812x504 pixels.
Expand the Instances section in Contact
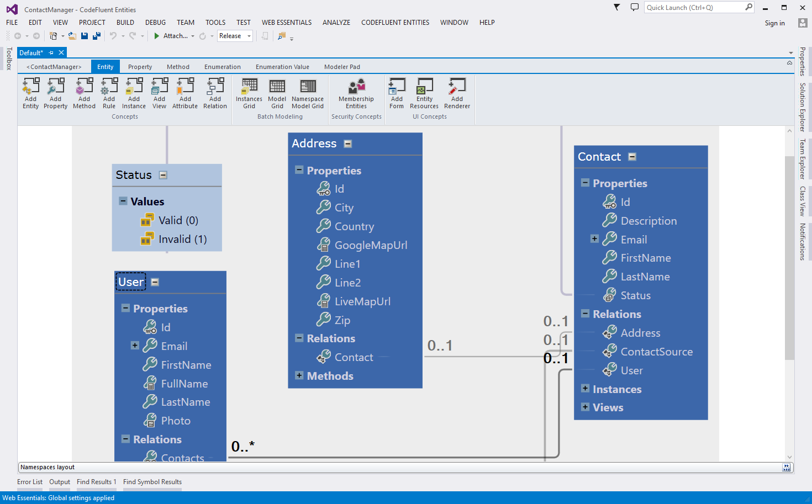pos(586,389)
